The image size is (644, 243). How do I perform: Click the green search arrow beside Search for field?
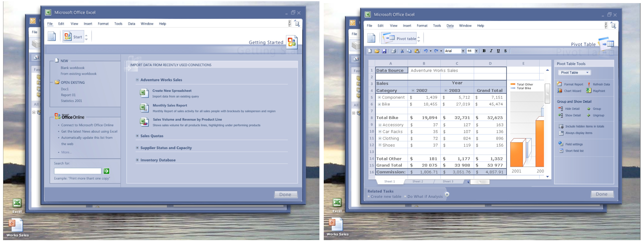coord(106,171)
